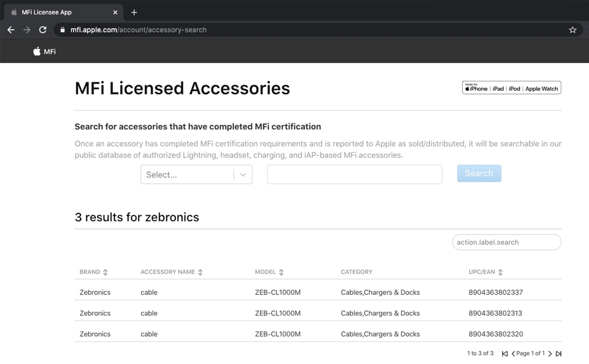Click the MODEL header text

pos(265,272)
